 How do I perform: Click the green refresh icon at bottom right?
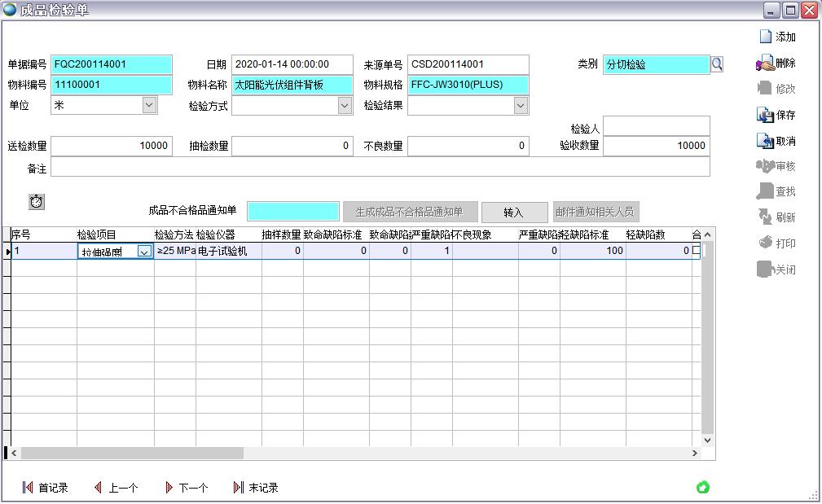point(703,487)
